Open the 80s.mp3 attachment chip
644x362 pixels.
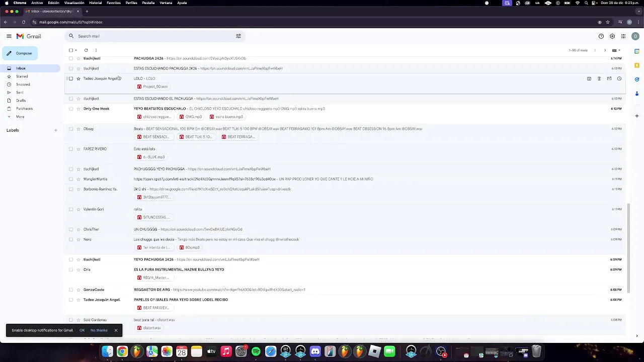pyautogui.click(x=190, y=247)
